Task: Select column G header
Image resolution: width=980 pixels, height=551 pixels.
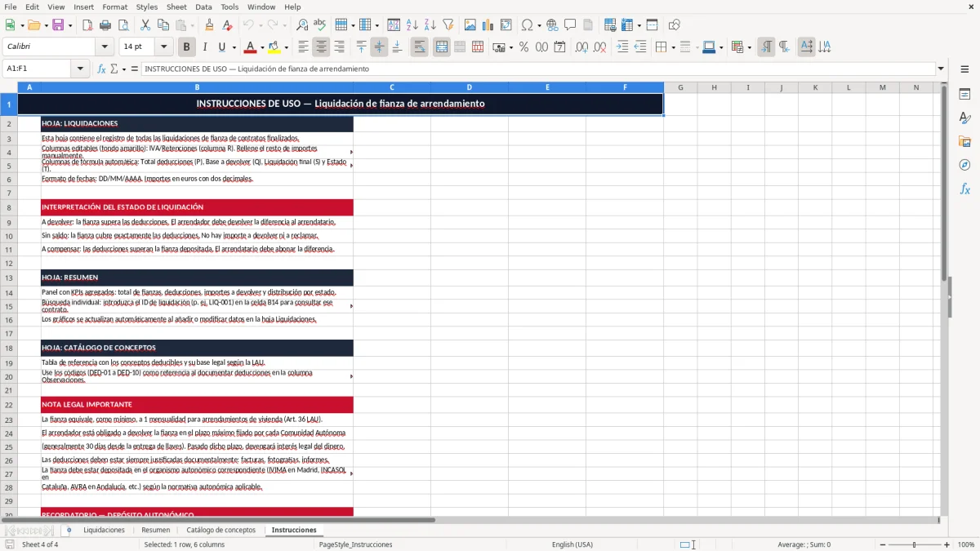Action: click(680, 87)
